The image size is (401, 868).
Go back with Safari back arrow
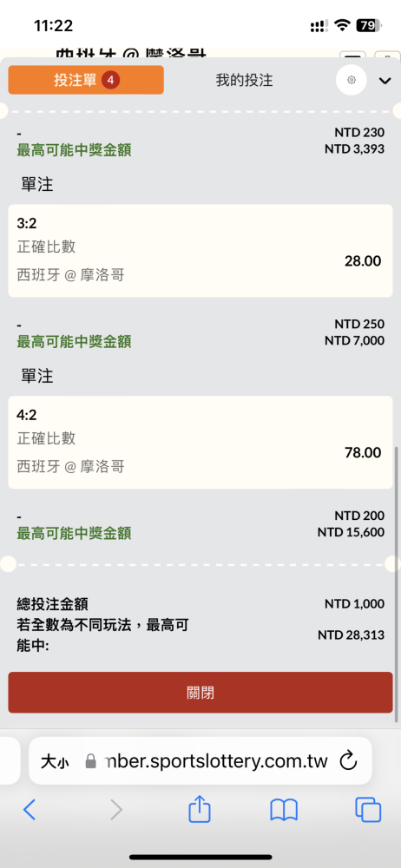click(x=30, y=811)
